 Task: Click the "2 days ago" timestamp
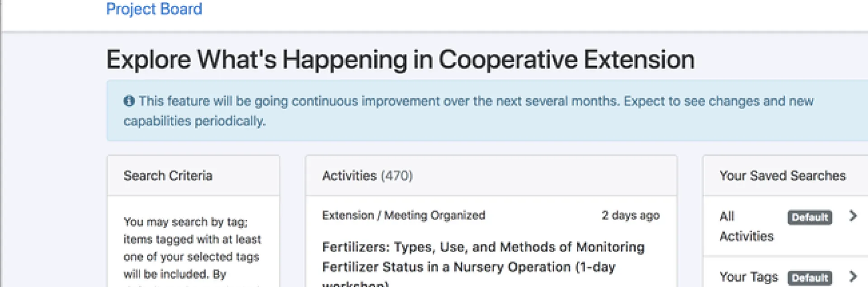click(630, 215)
